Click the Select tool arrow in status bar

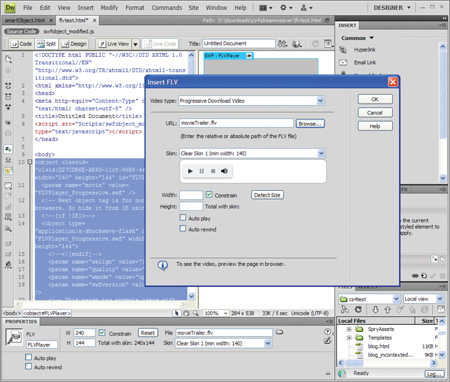(x=176, y=313)
